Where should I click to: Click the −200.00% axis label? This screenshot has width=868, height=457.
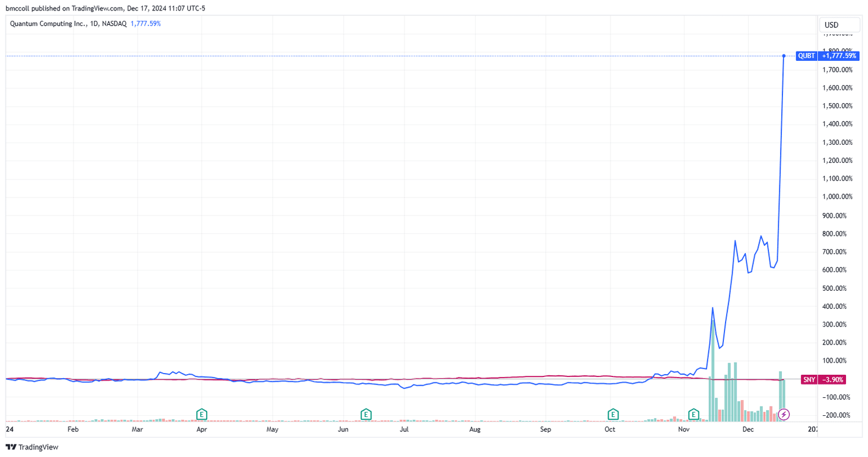click(x=836, y=415)
